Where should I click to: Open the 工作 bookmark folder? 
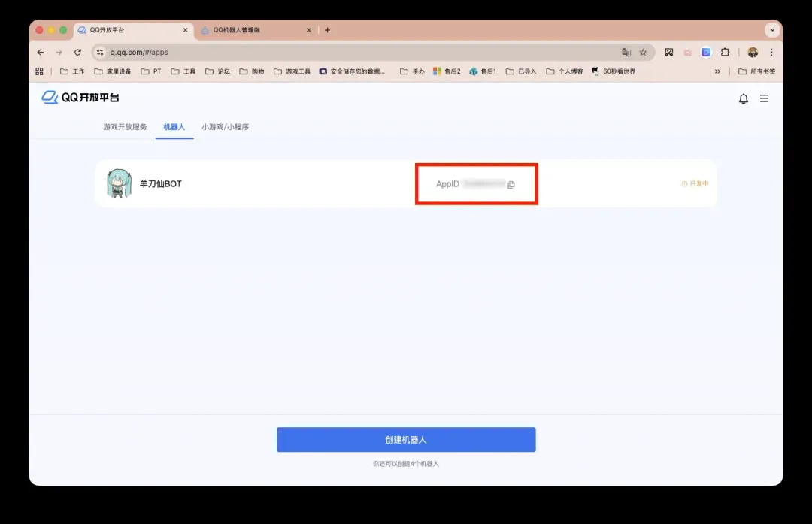pos(72,71)
